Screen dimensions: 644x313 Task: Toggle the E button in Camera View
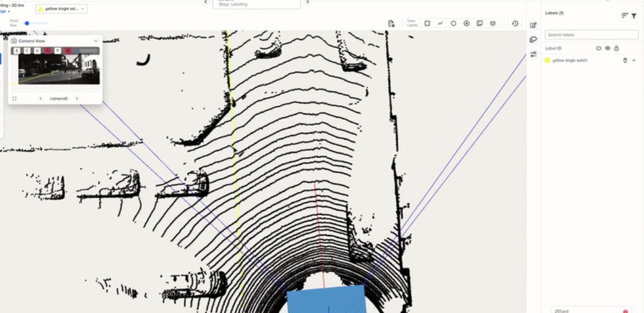(x=16, y=51)
